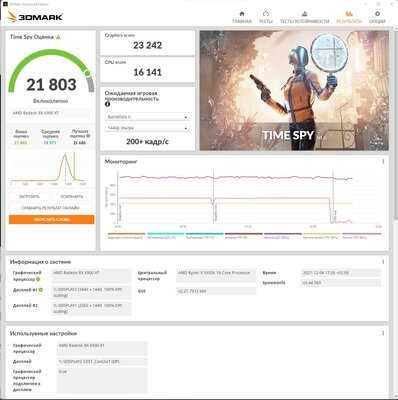This screenshot has height=400, width=398.
Task: Open the Тесты benchmarks icon
Action: tap(266, 14)
